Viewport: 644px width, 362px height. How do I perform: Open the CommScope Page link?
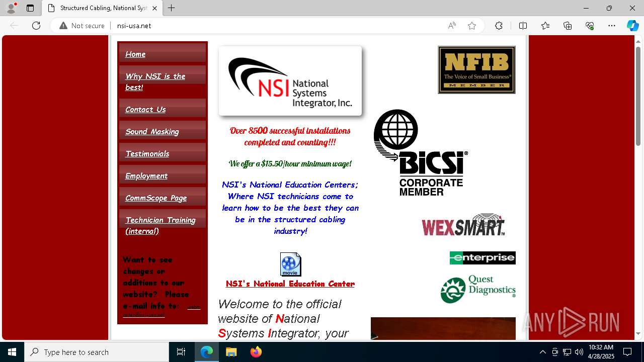(x=156, y=198)
